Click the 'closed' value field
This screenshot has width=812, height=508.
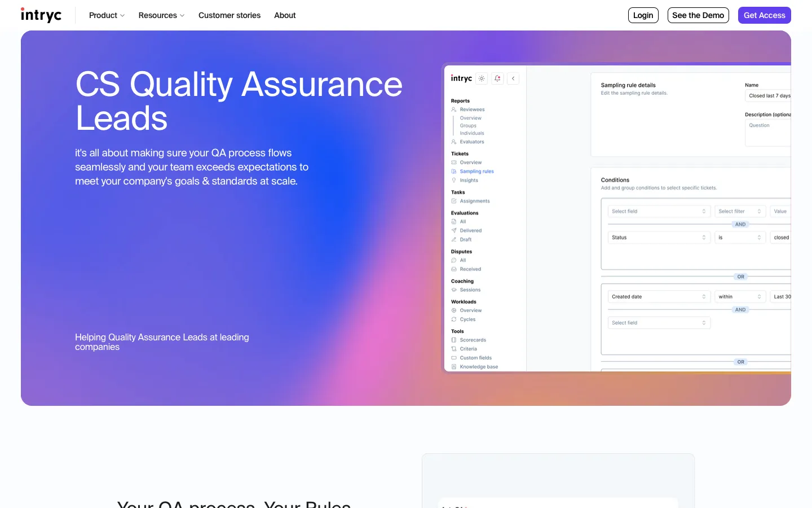point(780,238)
